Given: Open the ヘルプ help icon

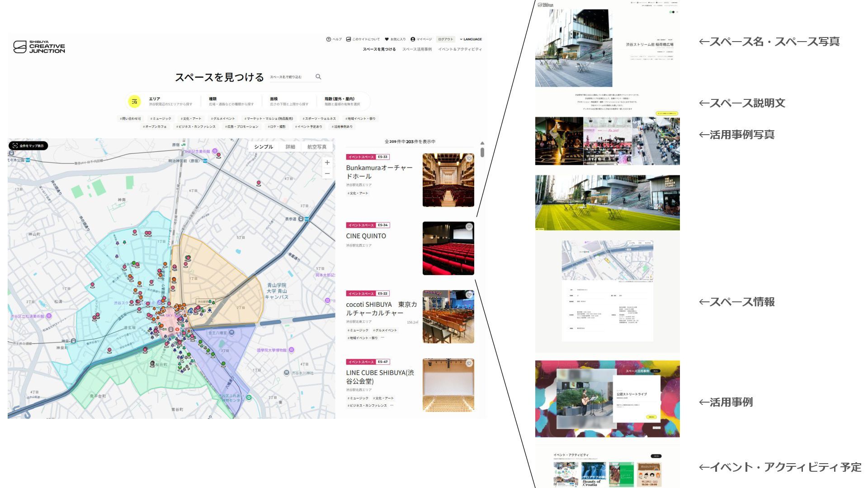Looking at the screenshot, I should pyautogui.click(x=329, y=39).
